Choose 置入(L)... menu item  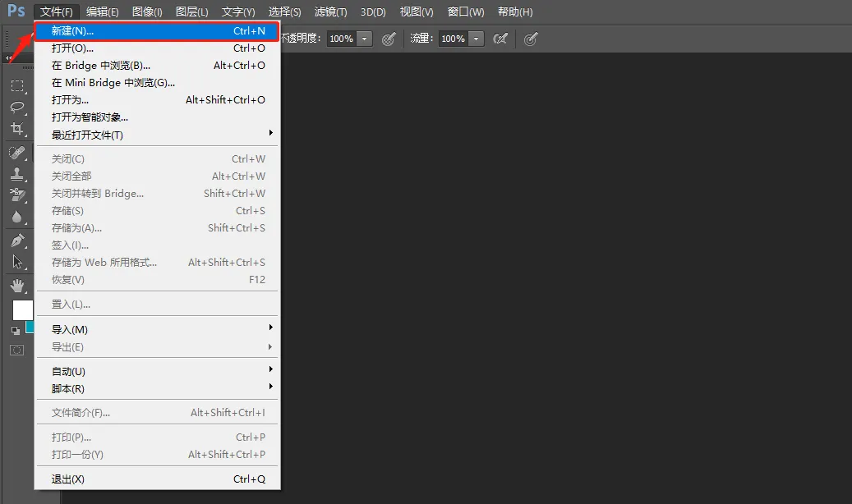coord(158,305)
